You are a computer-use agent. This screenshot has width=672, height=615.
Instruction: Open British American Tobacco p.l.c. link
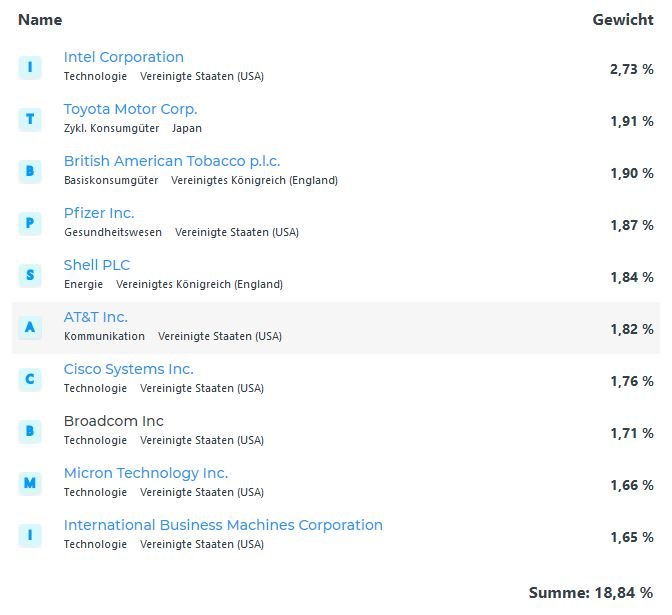point(172,161)
